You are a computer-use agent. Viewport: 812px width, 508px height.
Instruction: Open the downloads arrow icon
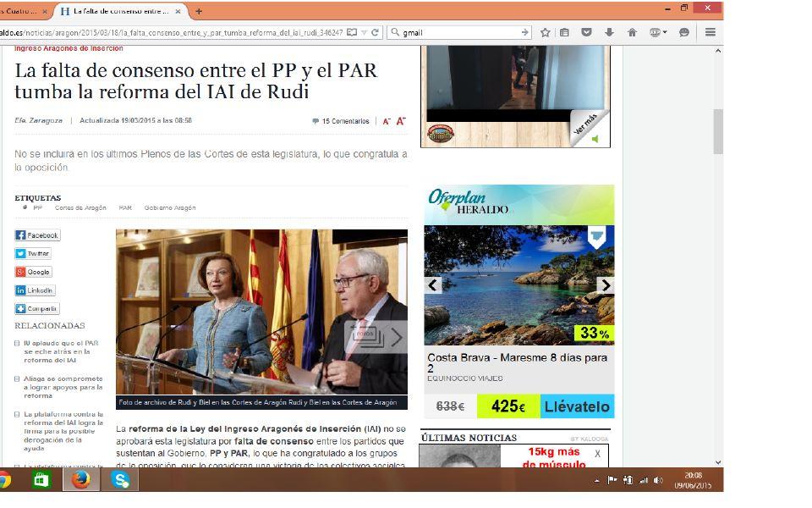click(x=610, y=31)
